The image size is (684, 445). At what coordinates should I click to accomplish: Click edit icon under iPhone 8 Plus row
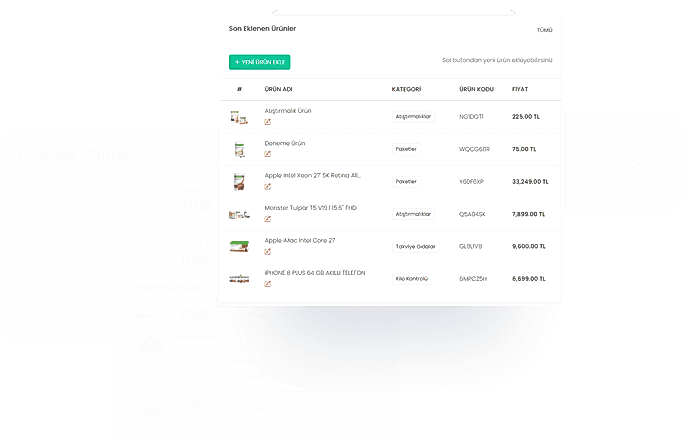coord(268,283)
